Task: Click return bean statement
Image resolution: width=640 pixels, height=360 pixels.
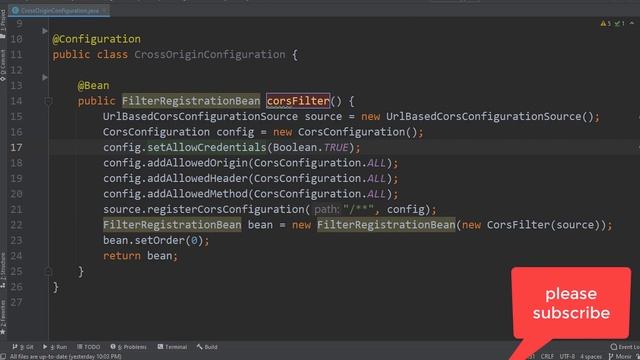Action: click(140, 256)
